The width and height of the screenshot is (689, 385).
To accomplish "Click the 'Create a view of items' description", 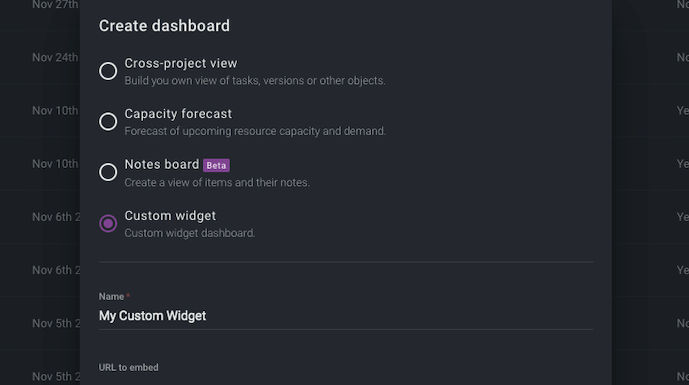I will click(217, 182).
